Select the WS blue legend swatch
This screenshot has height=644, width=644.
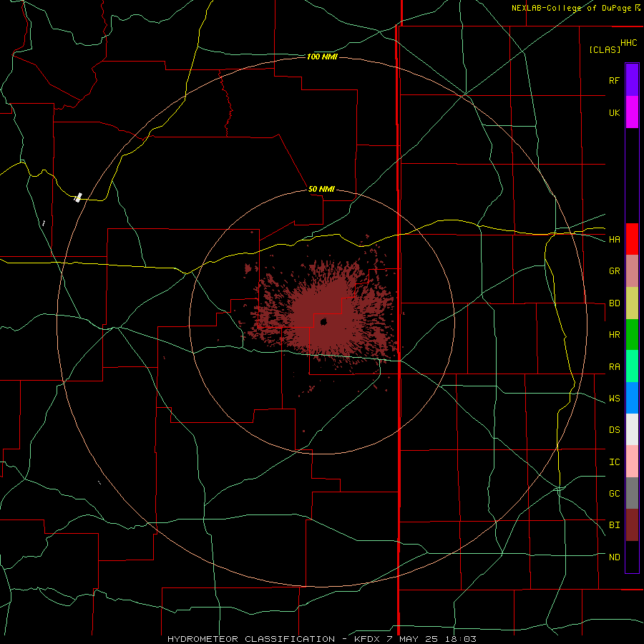(632, 398)
